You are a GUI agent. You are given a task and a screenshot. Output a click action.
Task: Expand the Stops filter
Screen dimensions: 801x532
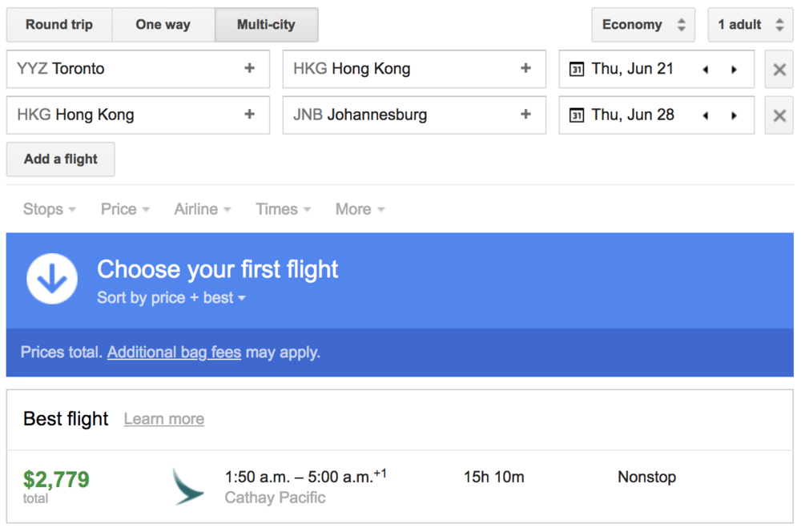tap(50, 209)
